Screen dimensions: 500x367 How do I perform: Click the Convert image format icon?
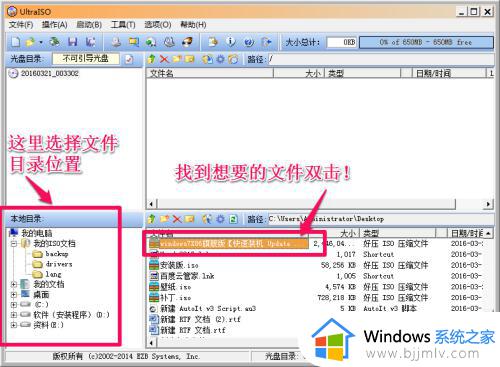(151, 42)
